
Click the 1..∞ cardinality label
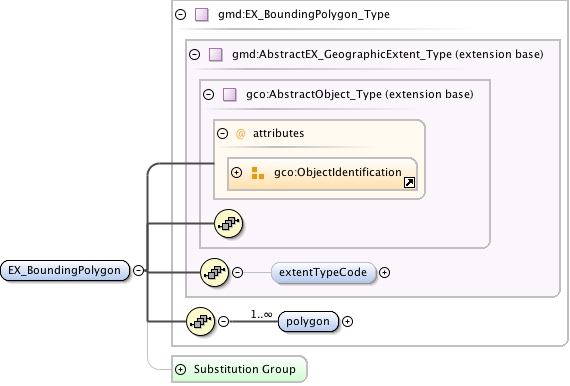click(261, 314)
